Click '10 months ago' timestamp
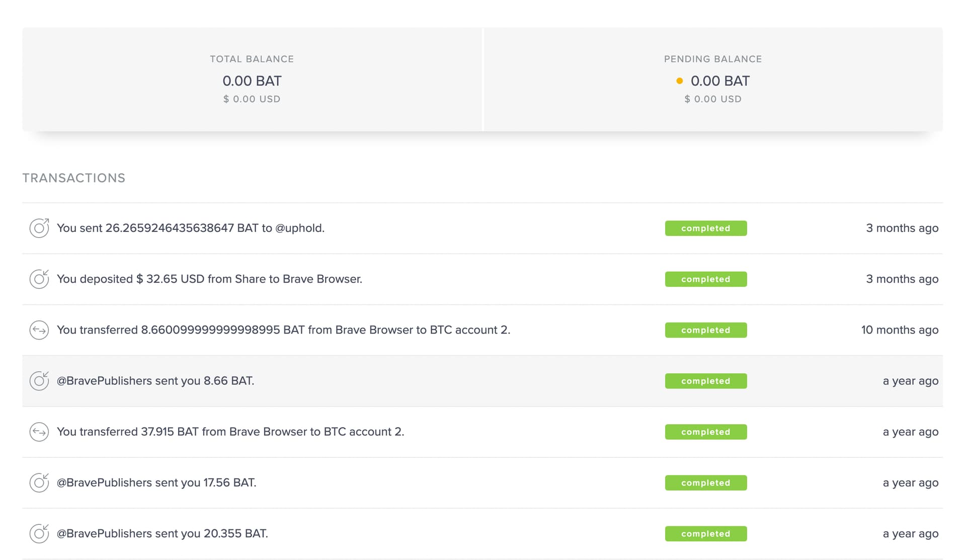This screenshot has height=560, width=966. [x=900, y=330]
